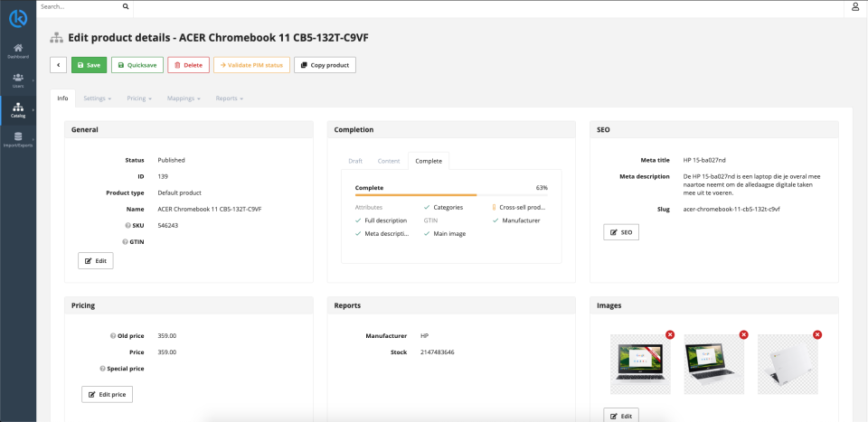Remove the first product image
This screenshot has width=868, height=422.
coord(670,334)
